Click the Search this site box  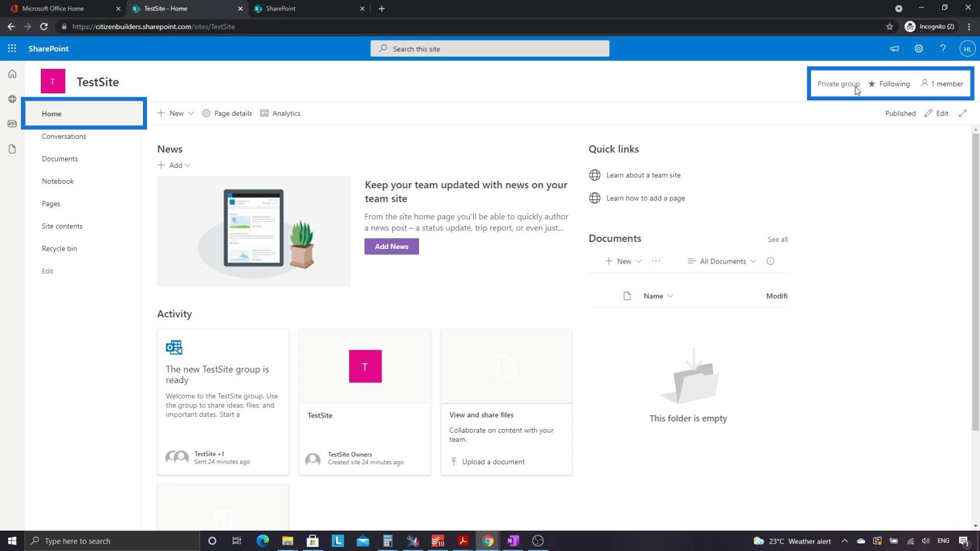tap(490, 49)
